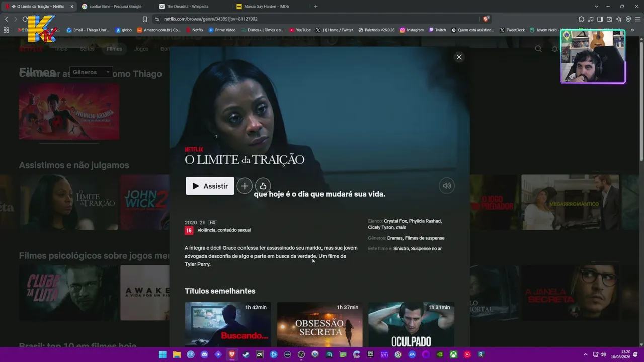Select Filmes in the Netflix navigation bar
The height and width of the screenshot is (362, 644).
pos(114,49)
